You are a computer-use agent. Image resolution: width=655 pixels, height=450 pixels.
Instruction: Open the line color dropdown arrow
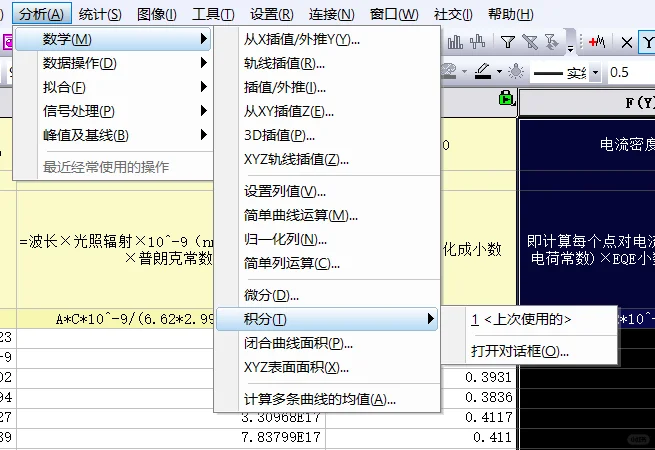[x=499, y=72]
